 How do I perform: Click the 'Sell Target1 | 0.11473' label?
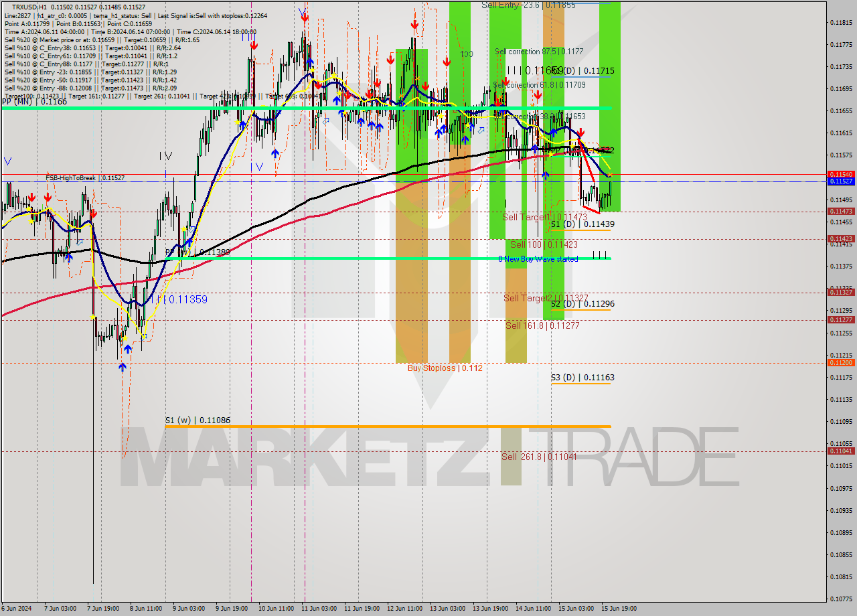(544, 218)
